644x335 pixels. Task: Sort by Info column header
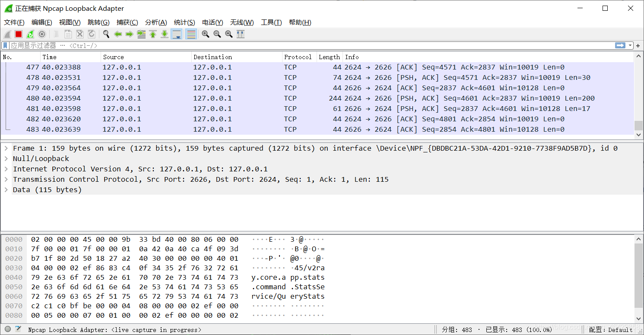pos(488,57)
